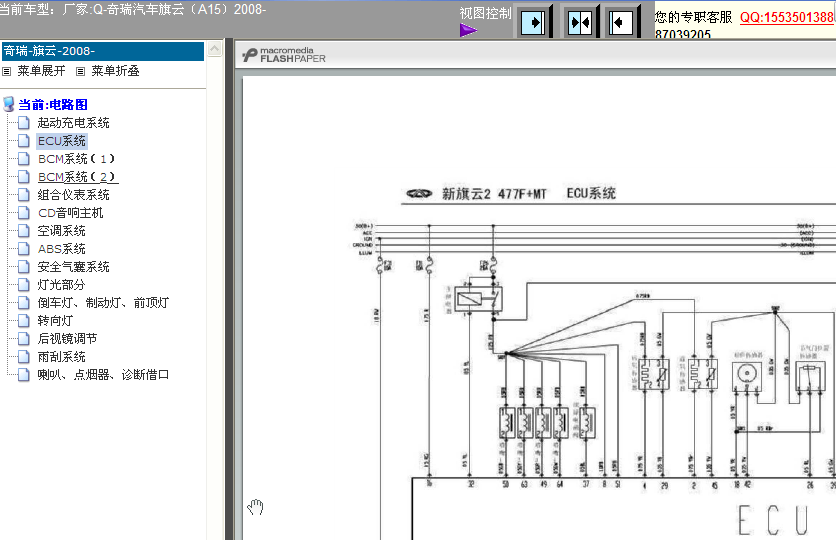Open the 起动充电系统 diagram
The height and width of the screenshot is (540, 836).
click(x=74, y=123)
